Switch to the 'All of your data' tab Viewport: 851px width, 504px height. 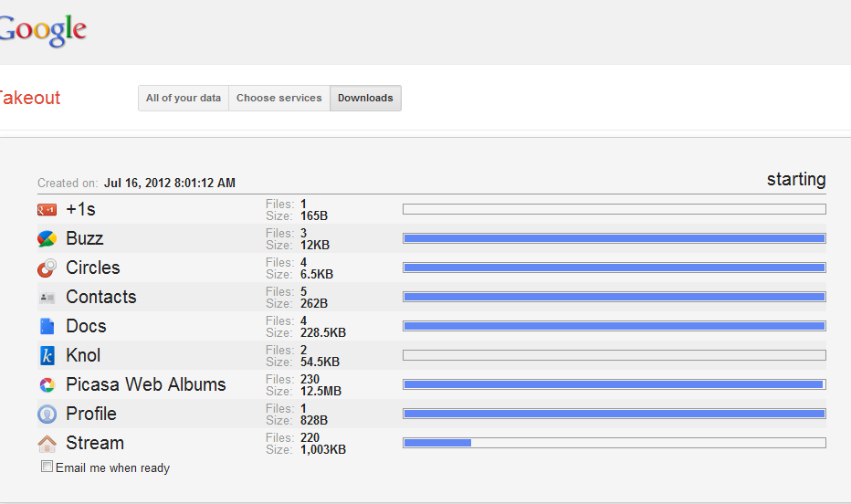184,99
